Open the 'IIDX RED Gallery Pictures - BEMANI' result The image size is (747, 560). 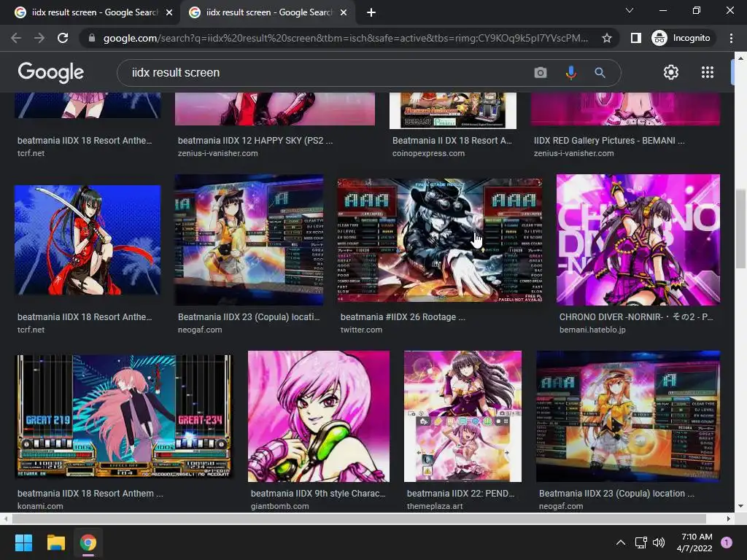click(x=609, y=141)
